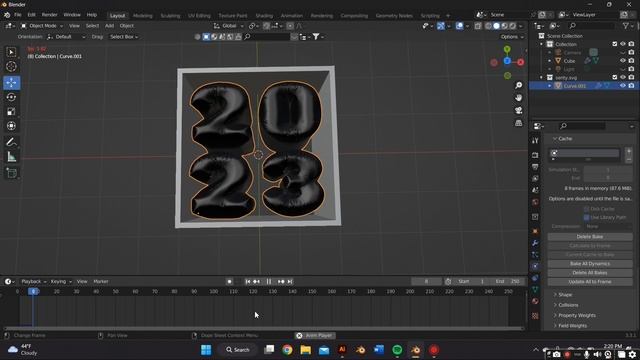Activate the Scale tool
Viewport: 640px width, 360px height.
(11, 111)
